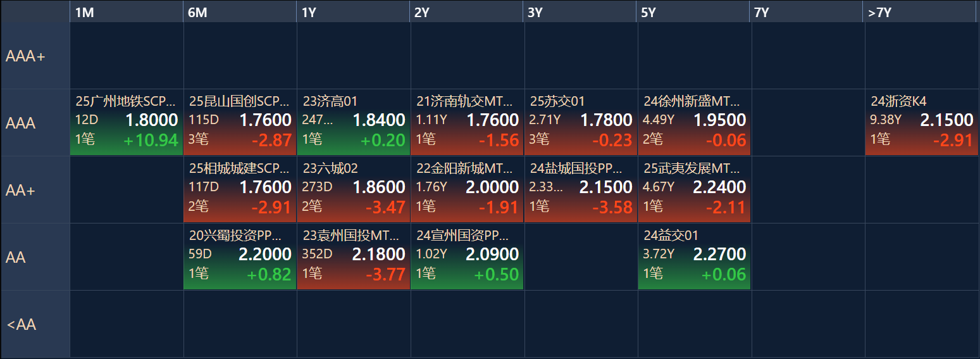Viewport: 980px width, 359px height.
Task: Open the 23六城02 bond tile
Action: [x=354, y=189]
